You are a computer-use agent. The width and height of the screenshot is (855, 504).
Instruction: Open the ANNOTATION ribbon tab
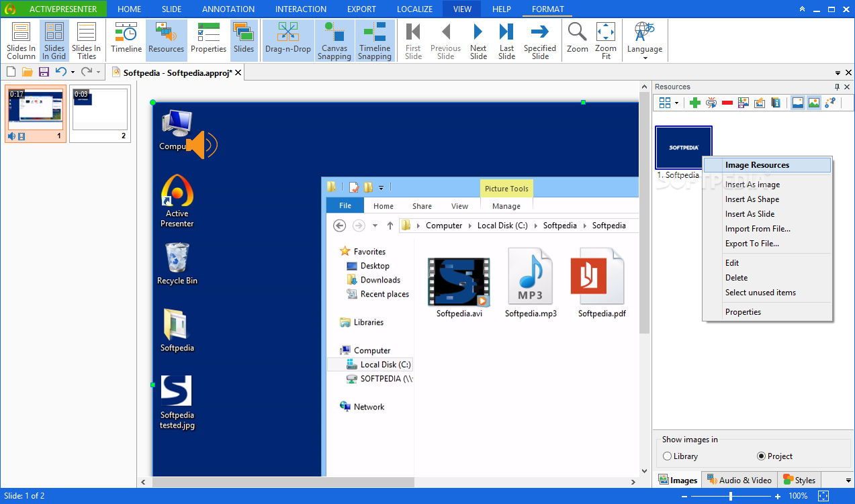pos(228,9)
